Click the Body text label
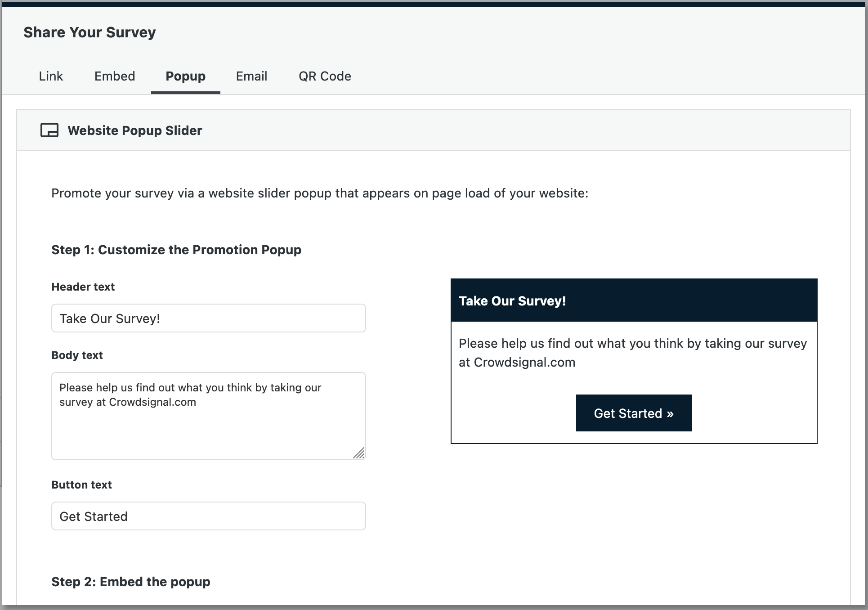868x610 pixels. click(77, 355)
